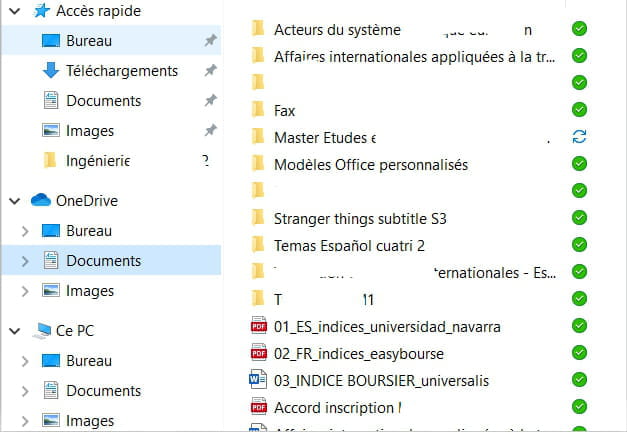This screenshot has width=627, height=432.
Task: Open Bureau under OneDrive
Action: pos(89,231)
